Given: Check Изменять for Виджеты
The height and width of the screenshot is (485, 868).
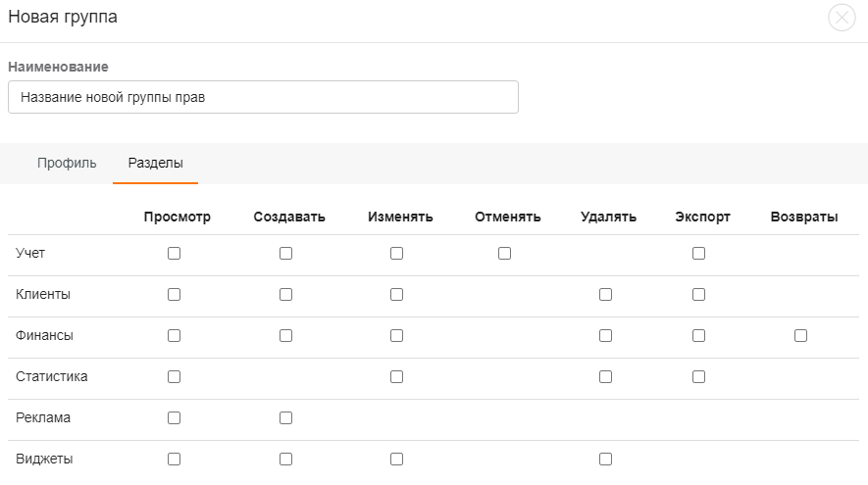Looking at the screenshot, I should 396,459.
